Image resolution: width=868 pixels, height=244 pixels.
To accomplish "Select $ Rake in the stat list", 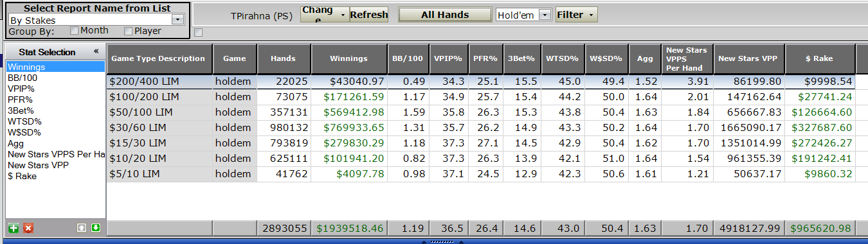I will (55, 176).
